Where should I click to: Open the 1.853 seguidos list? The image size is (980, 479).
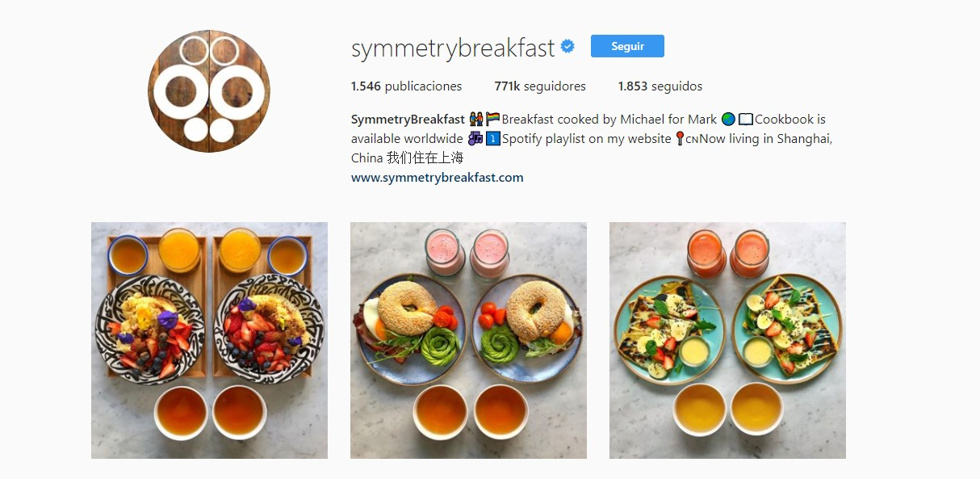(660, 86)
